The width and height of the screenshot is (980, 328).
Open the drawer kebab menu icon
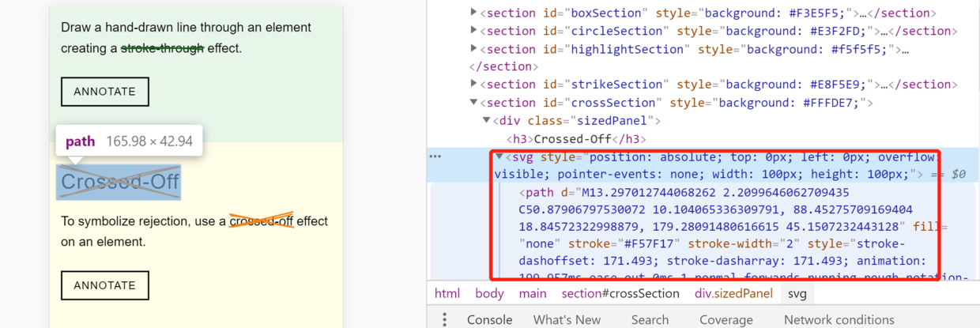coord(444,319)
